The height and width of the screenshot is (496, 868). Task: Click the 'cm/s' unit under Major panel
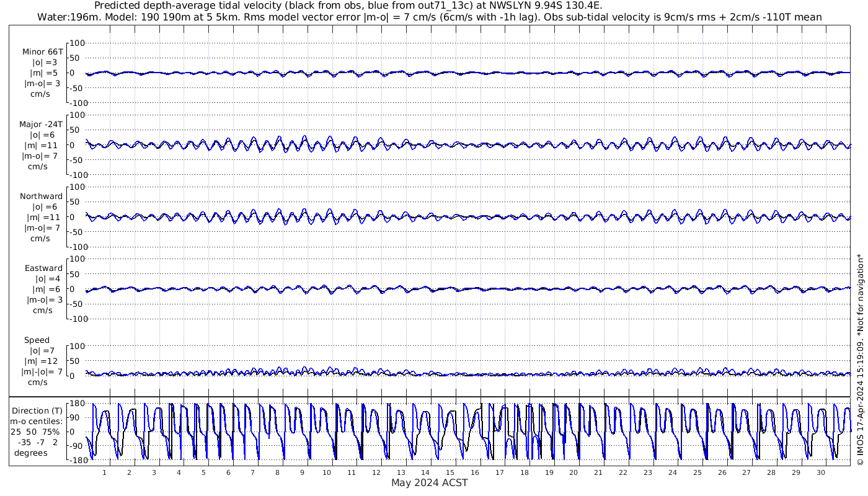point(39,166)
